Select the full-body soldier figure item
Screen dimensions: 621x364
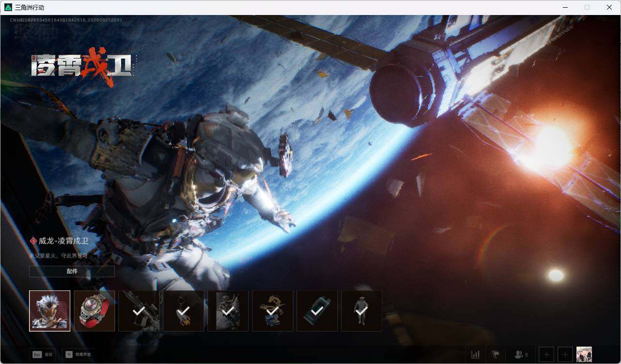pos(362,311)
